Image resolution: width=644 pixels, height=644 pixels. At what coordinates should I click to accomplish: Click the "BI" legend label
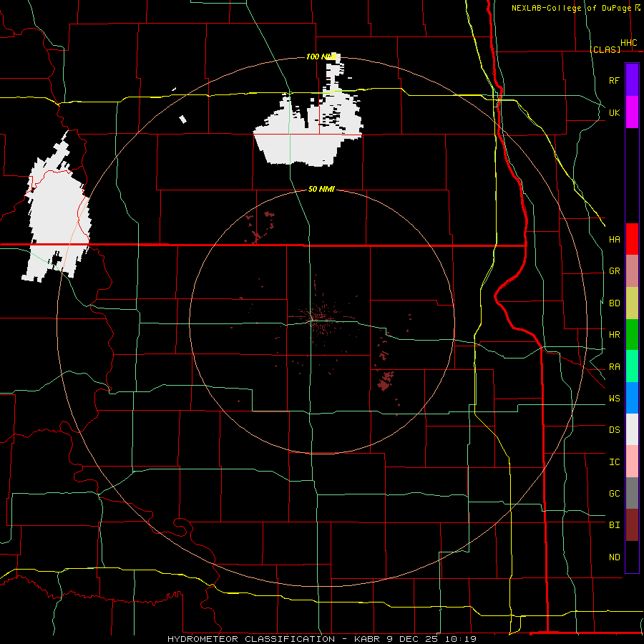(x=614, y=525)
